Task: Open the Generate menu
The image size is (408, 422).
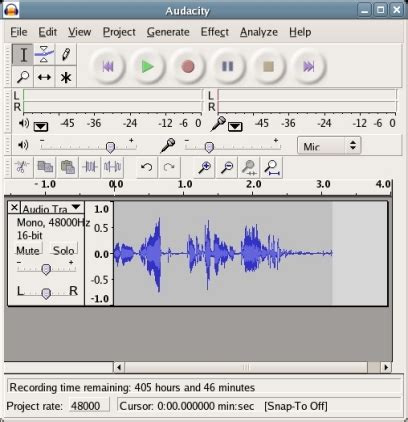Action: pos(168,32)
